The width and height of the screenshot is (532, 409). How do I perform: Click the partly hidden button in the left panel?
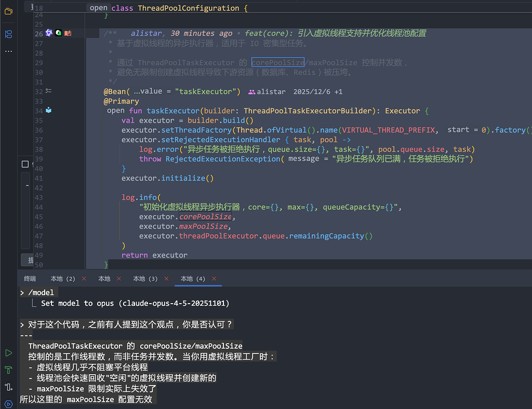[28, 260]
